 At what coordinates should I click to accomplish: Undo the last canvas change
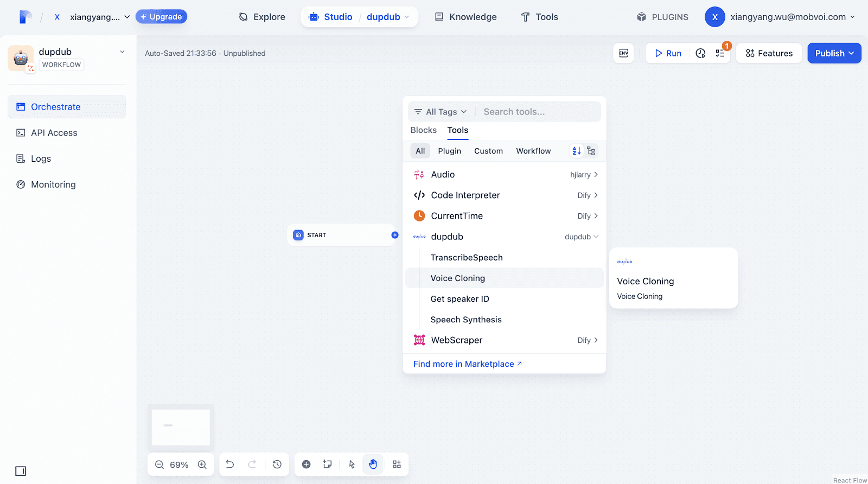pyautogui.click(x=230, y=464)
